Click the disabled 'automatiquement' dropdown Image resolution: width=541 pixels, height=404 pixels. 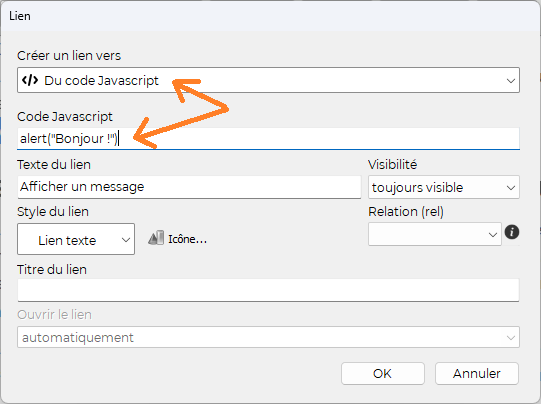(268, 337)
